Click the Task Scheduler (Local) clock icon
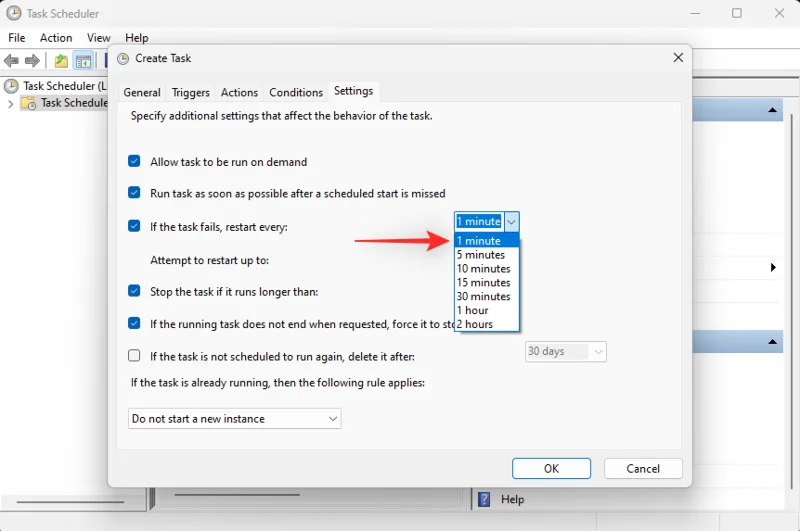Viewport: 800px width, 531px height. (x=11, y=86)
